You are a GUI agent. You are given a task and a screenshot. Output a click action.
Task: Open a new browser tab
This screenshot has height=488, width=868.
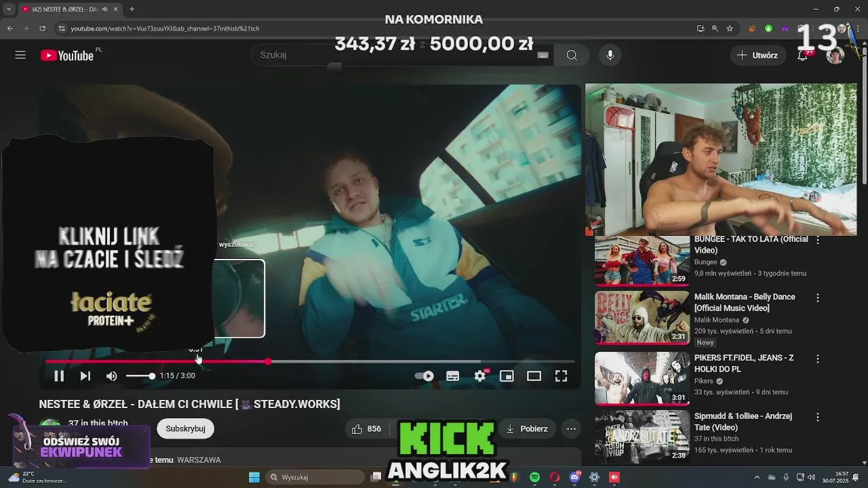tap(132, 9)
